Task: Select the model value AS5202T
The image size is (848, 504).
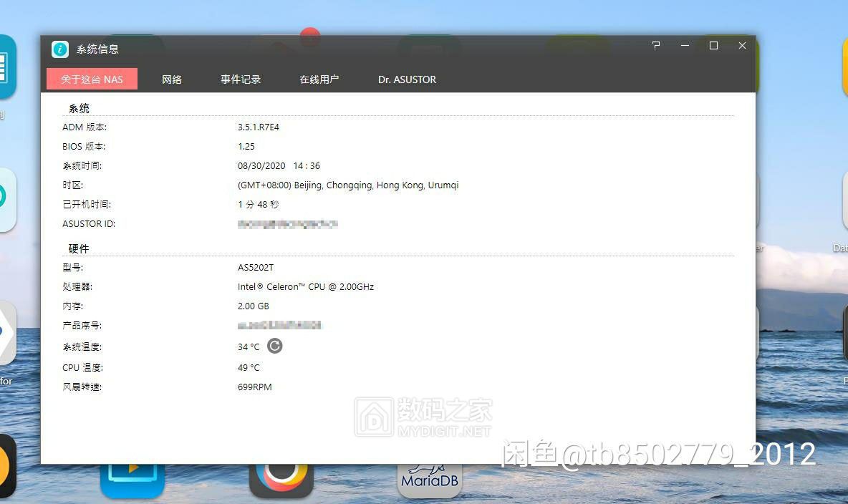Action: point(256,268)
